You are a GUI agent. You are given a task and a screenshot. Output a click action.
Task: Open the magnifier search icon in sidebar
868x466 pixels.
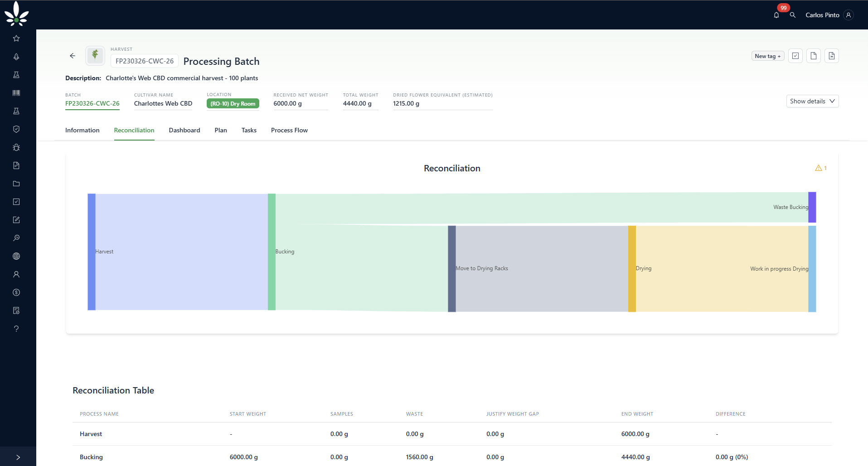[x=16, y=238]
